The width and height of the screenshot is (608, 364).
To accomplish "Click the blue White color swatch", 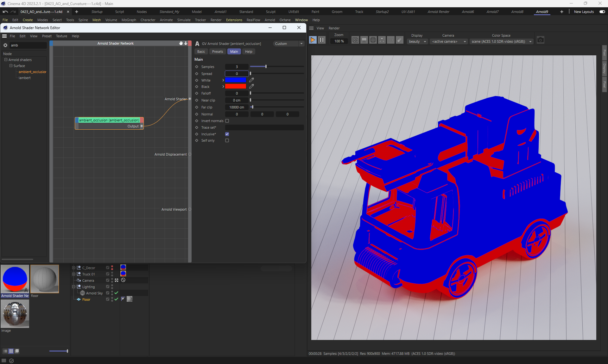I will coord(236,80).
